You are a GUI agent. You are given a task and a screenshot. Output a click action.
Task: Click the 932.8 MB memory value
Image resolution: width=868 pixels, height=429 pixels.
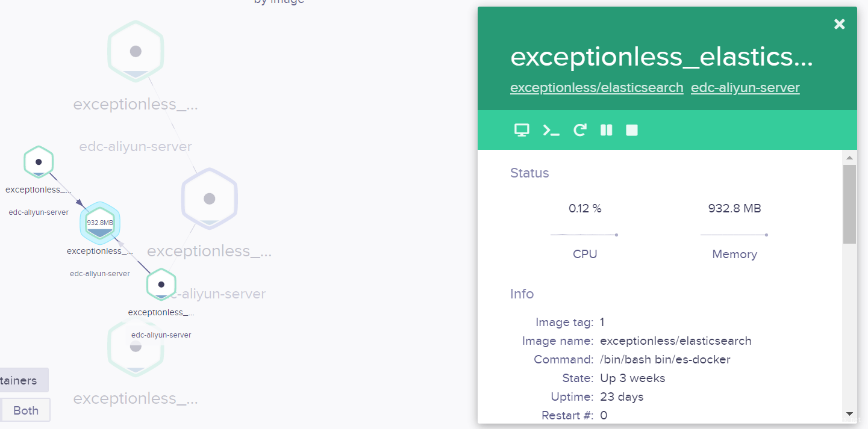[x=734, y=209]
